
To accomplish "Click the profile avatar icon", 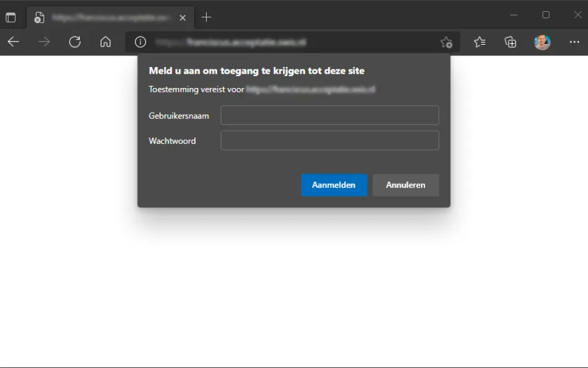I will (543, 42).
